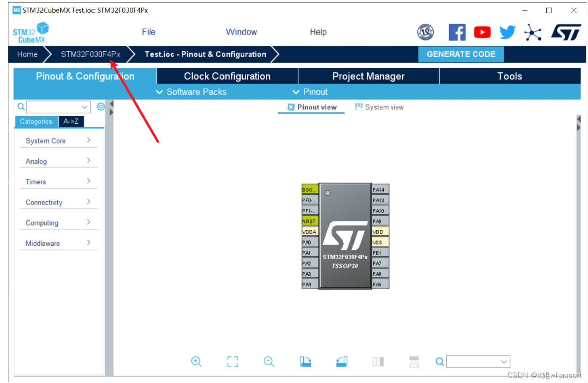Select pin PB1 on the chip
Image resolution: width=588 pixels, height=383 pixels.
(380, 253)
